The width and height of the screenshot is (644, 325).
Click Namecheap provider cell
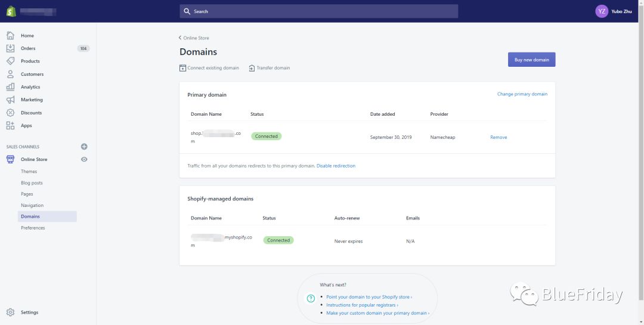[x=442, y=137]
